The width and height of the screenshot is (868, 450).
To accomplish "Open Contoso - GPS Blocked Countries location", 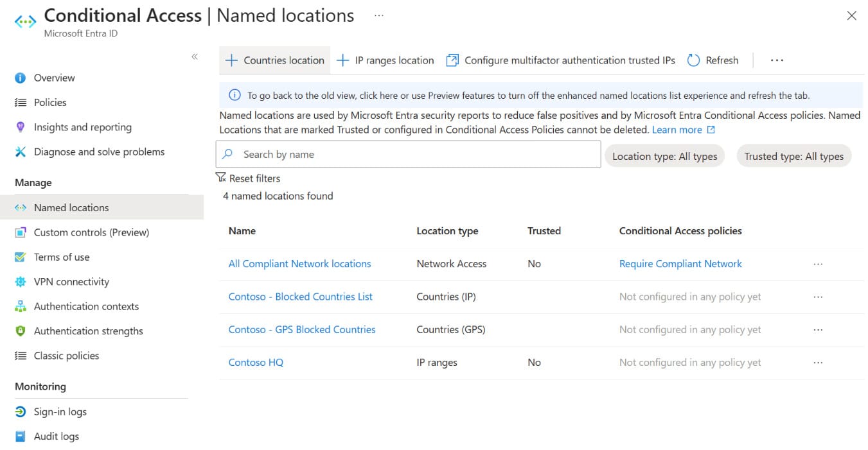I will [302, 330].
